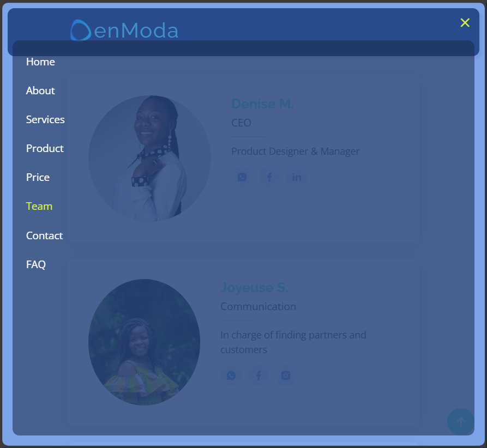The height and width of the screenshot is (448, 487).
Task: Open Denise's WhatsApp contact icon
Action: 242,177
